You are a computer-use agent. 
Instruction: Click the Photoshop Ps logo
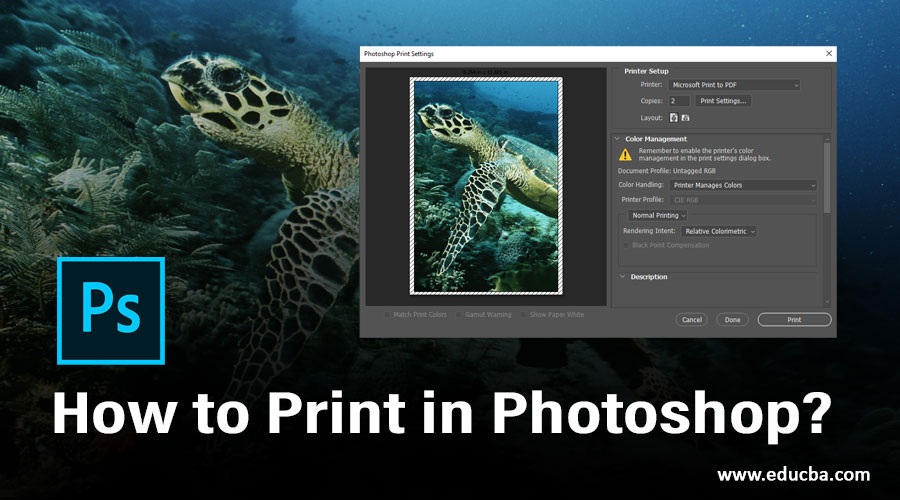point(111,311)
